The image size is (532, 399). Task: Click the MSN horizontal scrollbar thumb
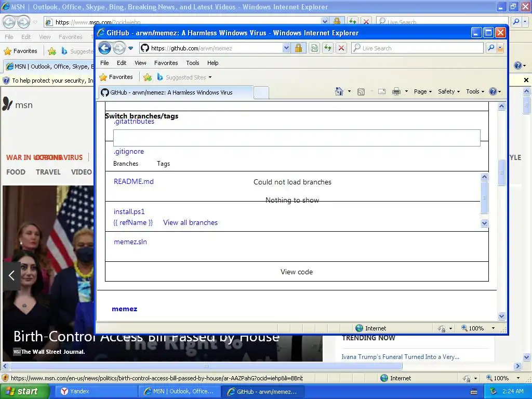(x=206, y=366)
